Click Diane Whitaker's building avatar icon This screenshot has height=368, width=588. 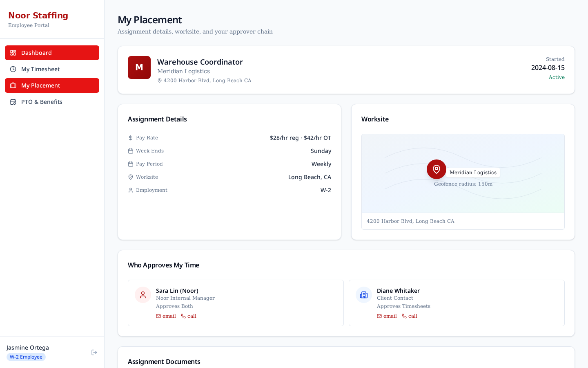pos(364,295)
